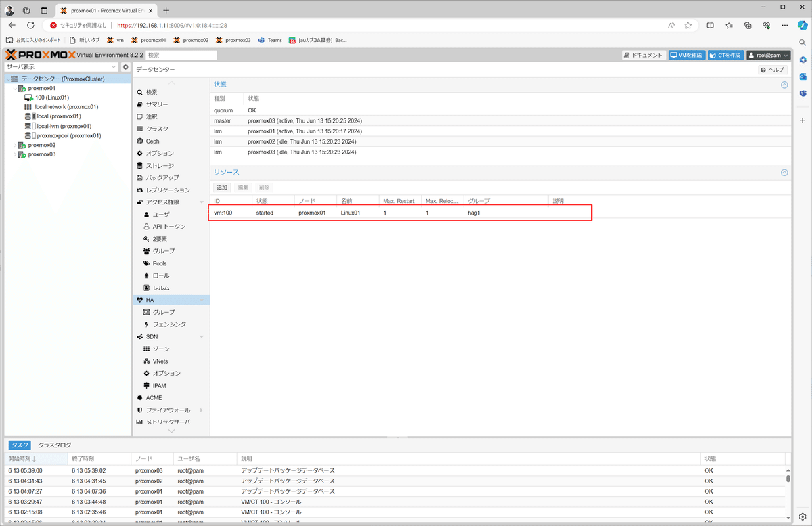Image resolution: width=812 pixels, height=526 pixels.
Task: Click the 追加 button in リソース
Action: coord(222,188)
